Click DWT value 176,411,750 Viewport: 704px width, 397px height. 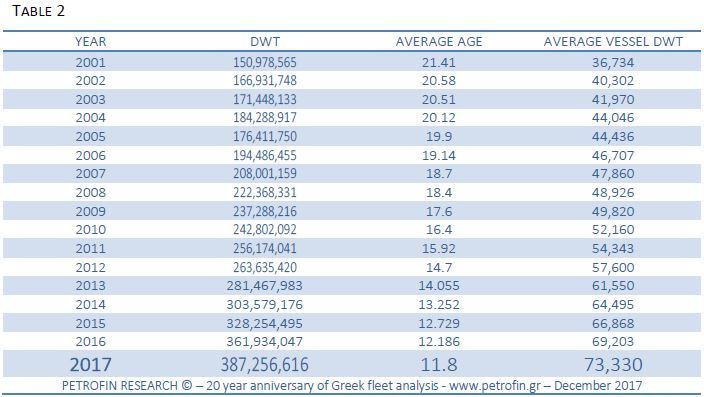265,137
